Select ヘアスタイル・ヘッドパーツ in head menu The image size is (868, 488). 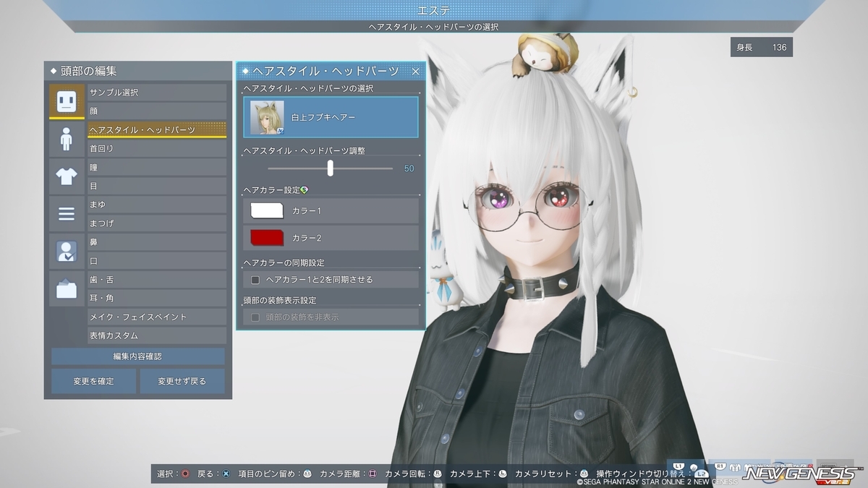pyautogui.click(x=157, y=129)
